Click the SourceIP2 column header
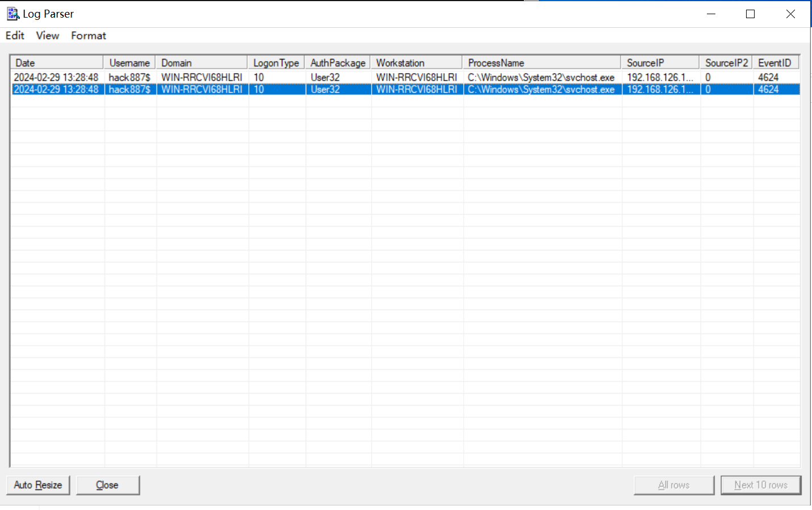This screenshot has height=510, width=812. tap(727, 62)
